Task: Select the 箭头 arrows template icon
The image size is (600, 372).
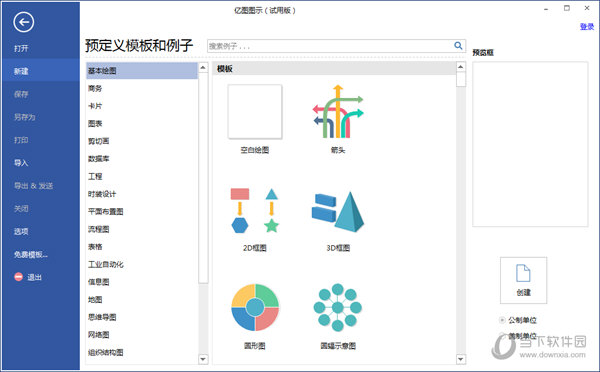Action: pos(338,111)
